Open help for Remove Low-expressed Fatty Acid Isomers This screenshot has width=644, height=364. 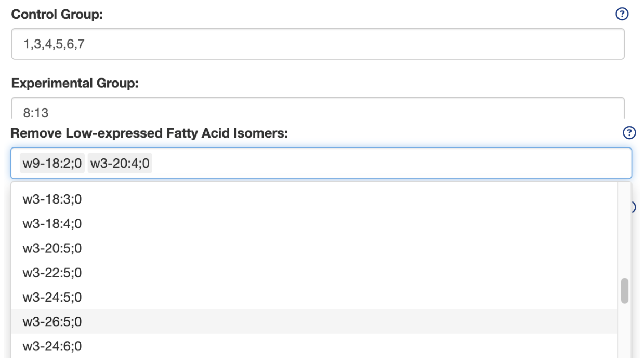coord(629,133)
